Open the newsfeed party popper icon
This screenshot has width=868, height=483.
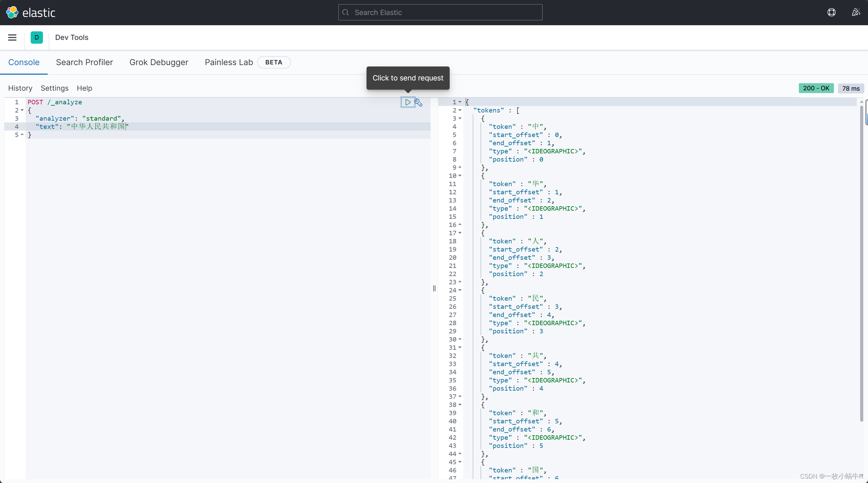856,12
